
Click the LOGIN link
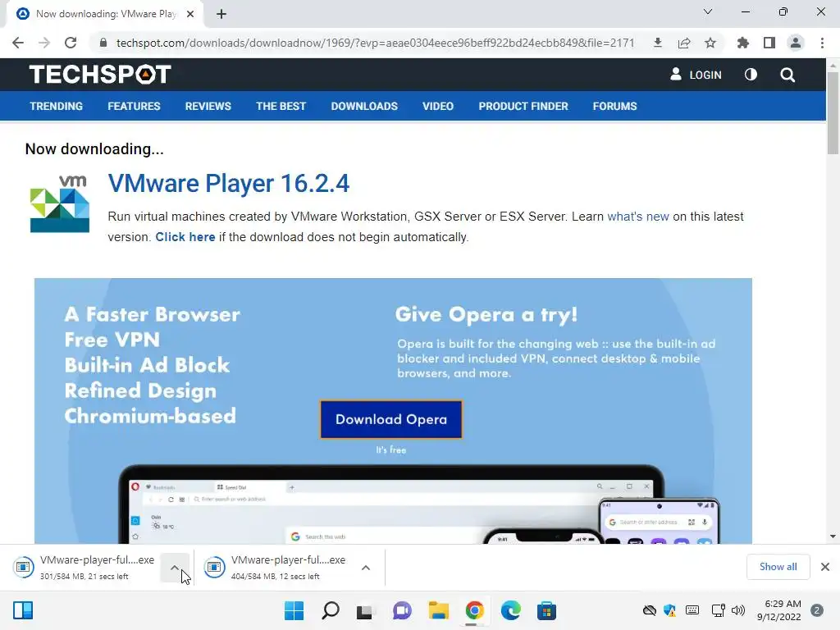(x=696, y=75)
